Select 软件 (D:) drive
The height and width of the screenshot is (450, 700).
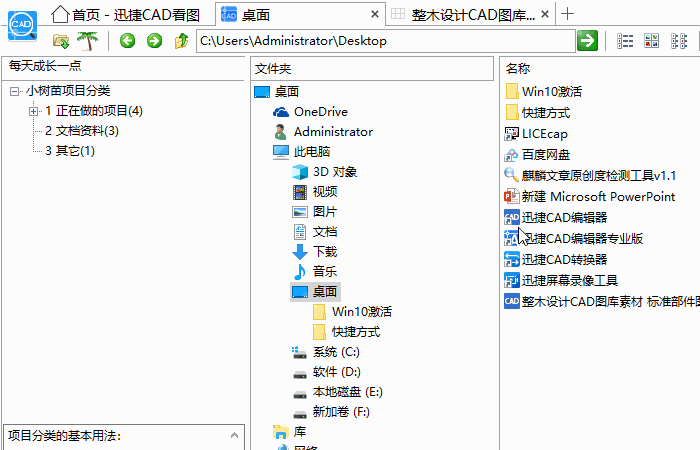point(337,372)
